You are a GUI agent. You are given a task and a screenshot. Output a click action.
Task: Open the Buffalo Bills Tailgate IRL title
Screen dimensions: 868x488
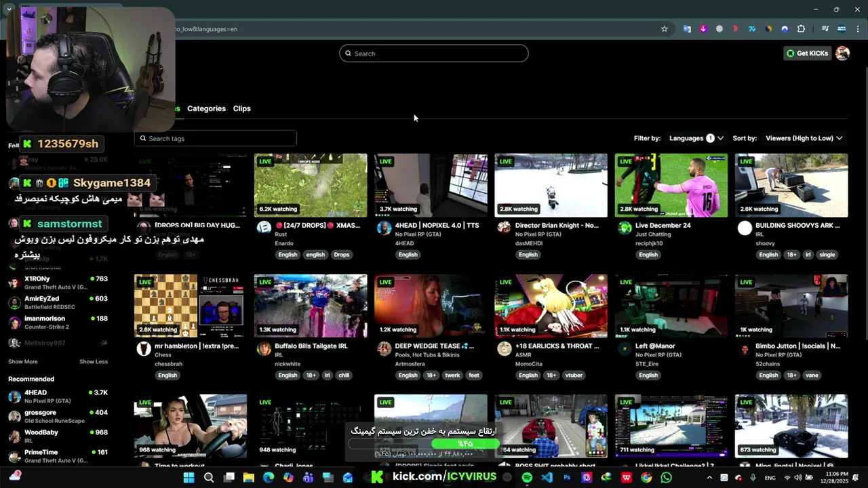(311, 346)
